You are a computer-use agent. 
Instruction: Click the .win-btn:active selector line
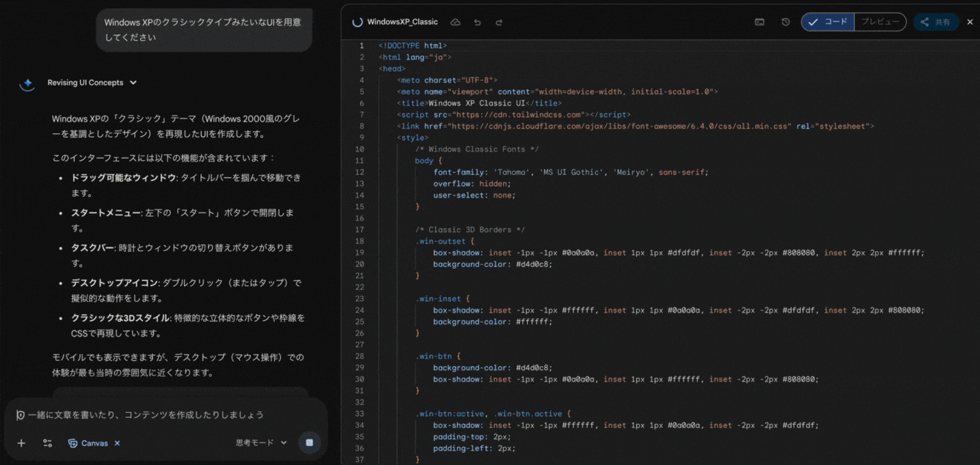coord(493,414)
